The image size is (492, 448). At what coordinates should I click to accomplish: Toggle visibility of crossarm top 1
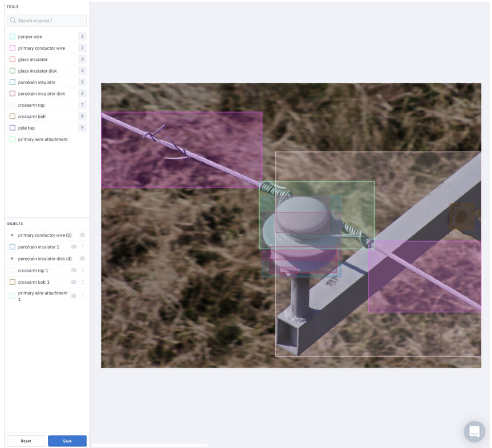click(x=74, y=270)
